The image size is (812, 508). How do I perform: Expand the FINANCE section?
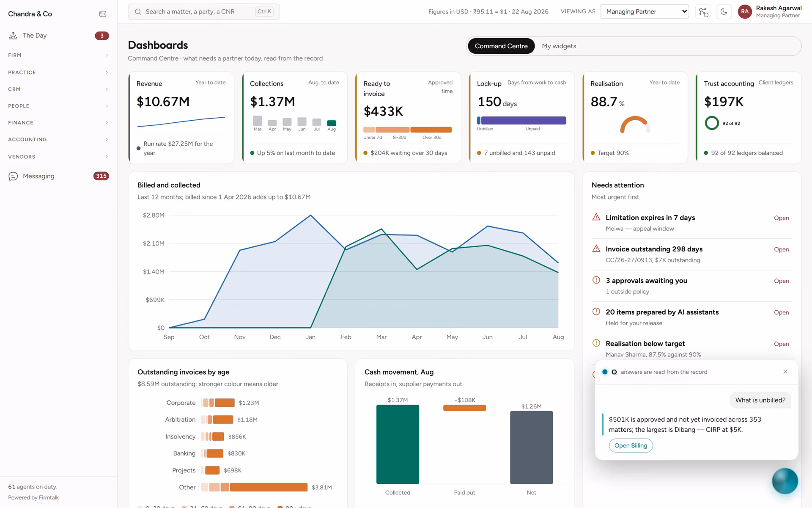tap(58, 123)
